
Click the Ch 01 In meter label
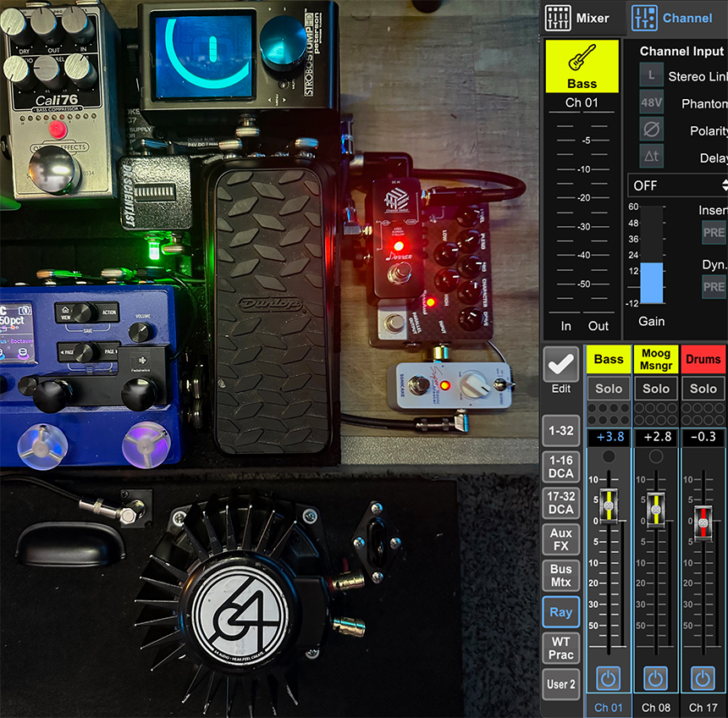click(x=566, y=326)
